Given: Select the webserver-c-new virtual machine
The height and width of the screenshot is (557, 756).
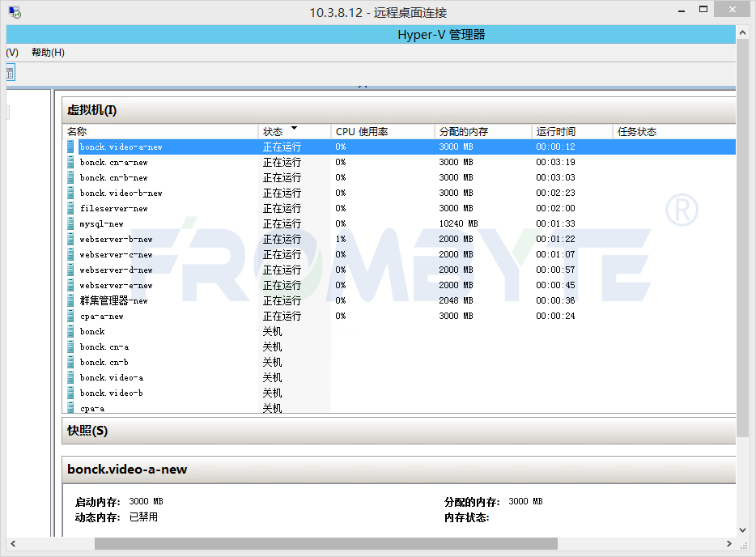Looking at the screenshot, I should [x=117, y=255].
